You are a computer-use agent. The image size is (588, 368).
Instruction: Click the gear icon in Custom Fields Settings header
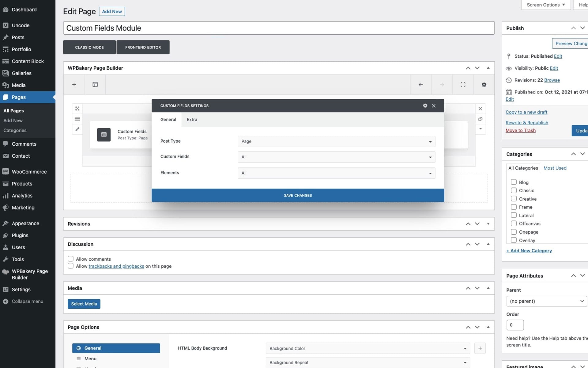(425, 105)
